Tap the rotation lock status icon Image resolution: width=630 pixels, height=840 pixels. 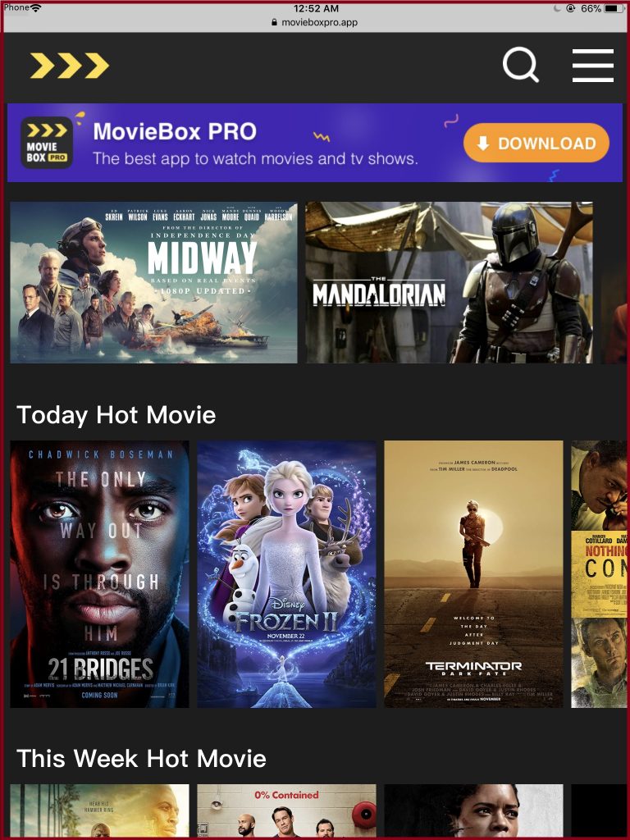click(x=571, y=8)
